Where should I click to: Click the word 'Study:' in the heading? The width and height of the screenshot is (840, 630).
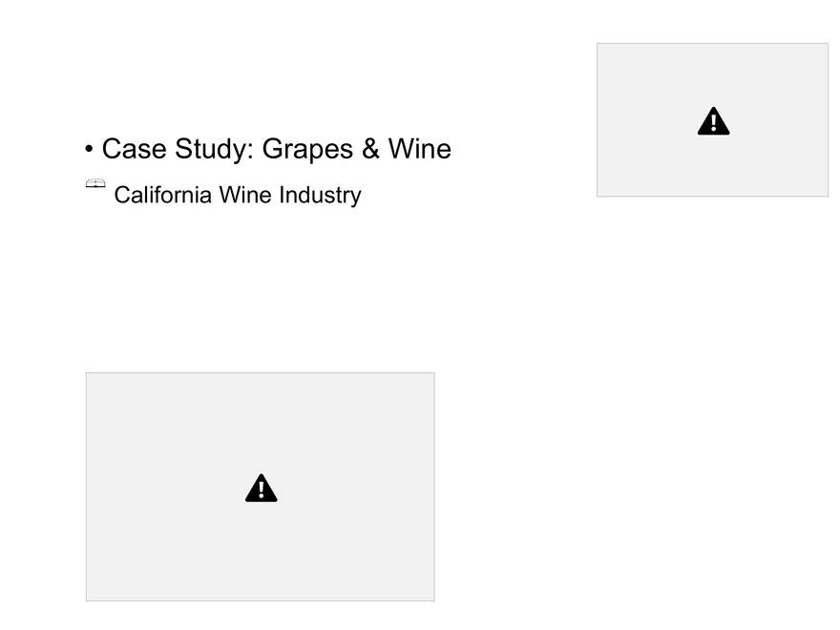(x=214, y=150)
